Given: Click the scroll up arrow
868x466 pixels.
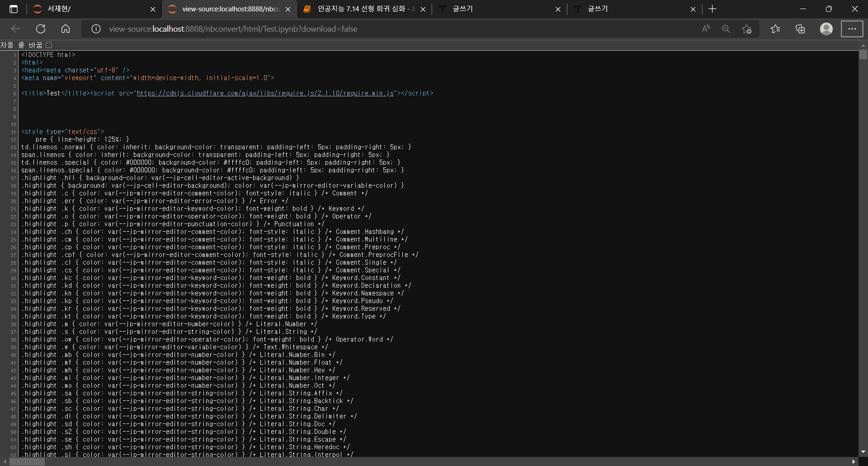Looking at the screenshot, I should click(x=863, y=45).
